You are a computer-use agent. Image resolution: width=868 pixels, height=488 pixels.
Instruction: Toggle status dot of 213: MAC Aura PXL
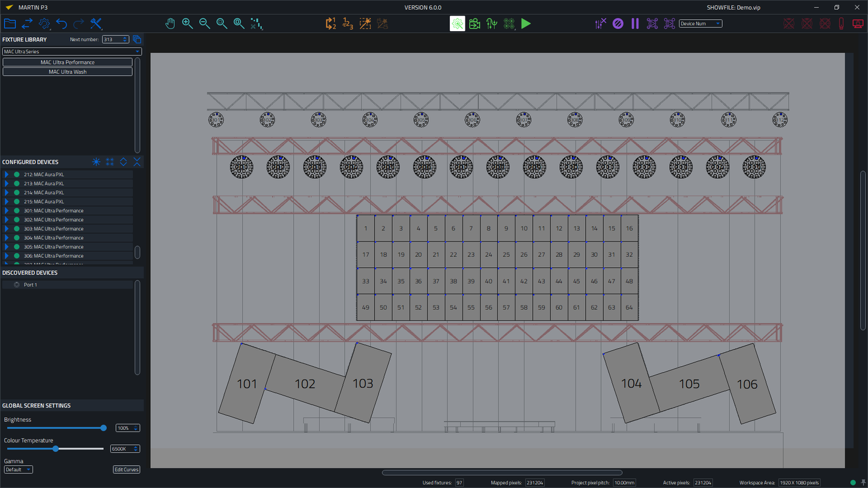coord(17,184)
